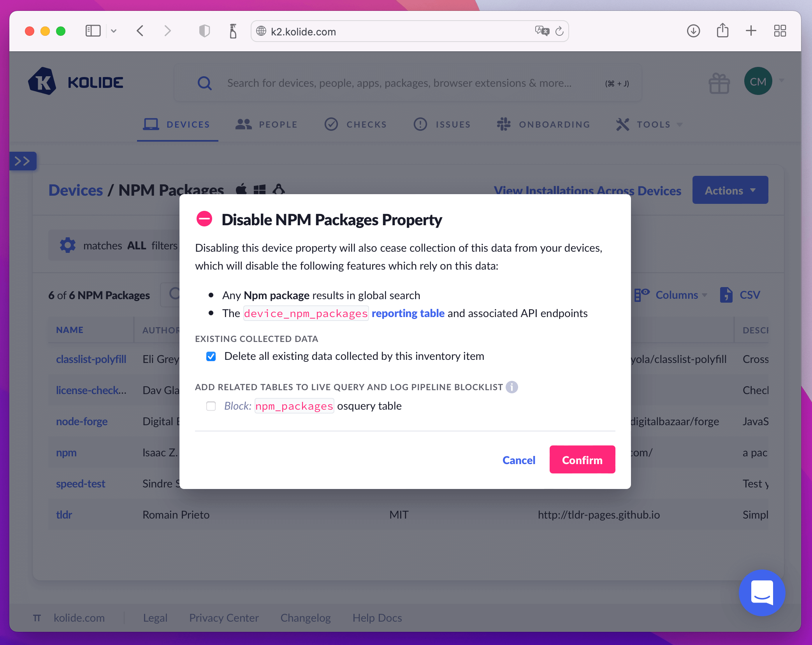Open the Intercom chat bubble
Screen dimensions: 812x645
tap(761, 592)
